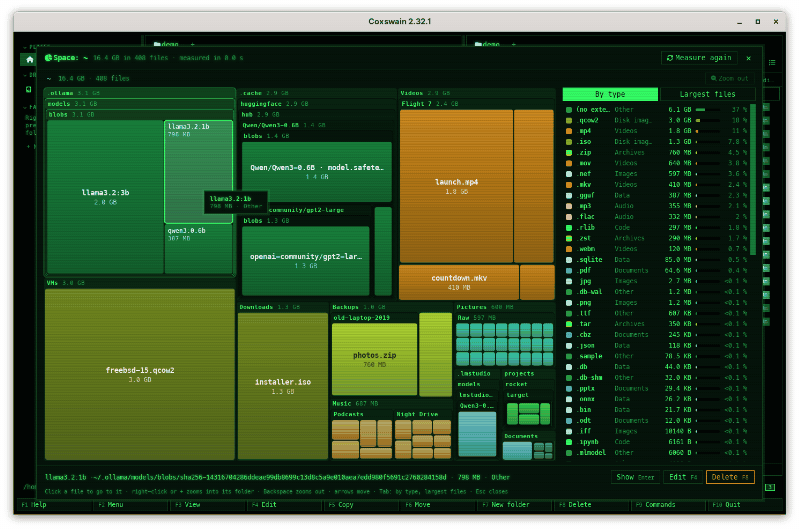The image size is (800, 530).
Task: Select the .sqlite row in the type list
Action: point(656,260)
